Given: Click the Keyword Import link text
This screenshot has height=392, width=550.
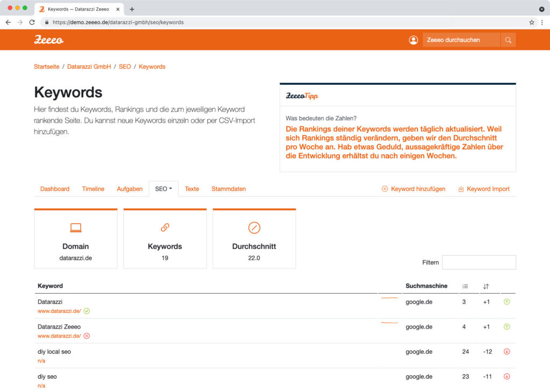Looking at the screenshot, I should [x=488, y=188].
